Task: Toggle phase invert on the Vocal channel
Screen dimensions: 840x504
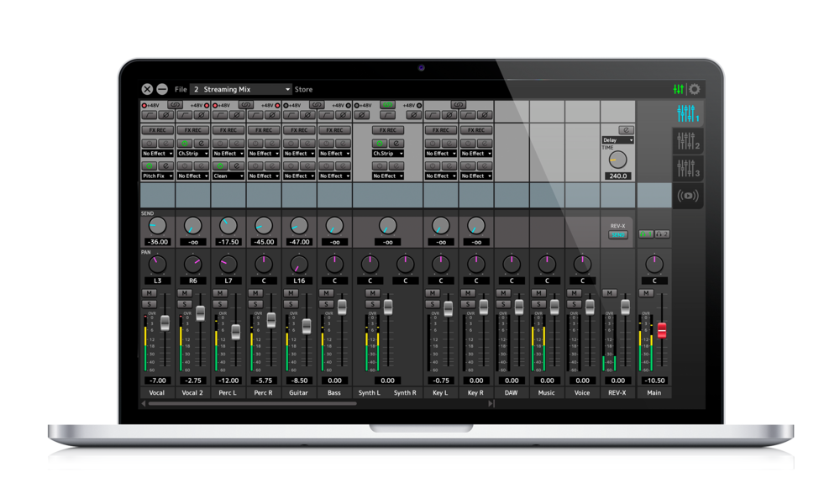Action: [x=165, y=114]
